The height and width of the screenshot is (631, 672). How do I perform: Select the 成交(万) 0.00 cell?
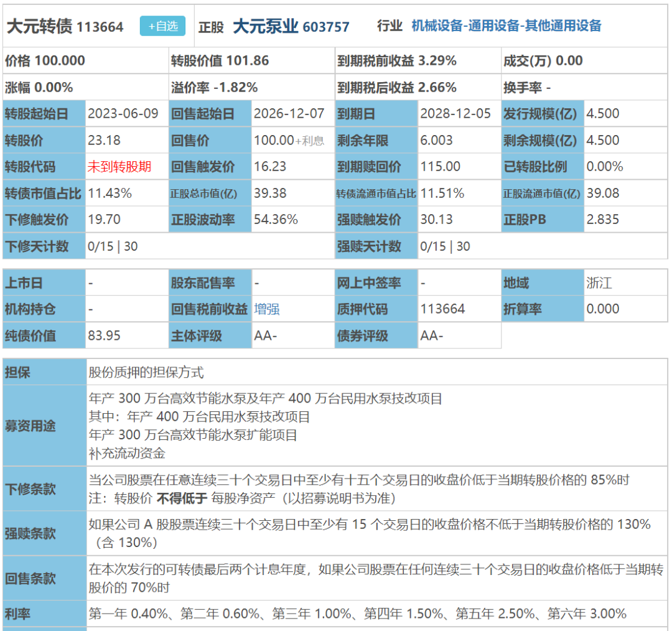click(x=584, y=61)
